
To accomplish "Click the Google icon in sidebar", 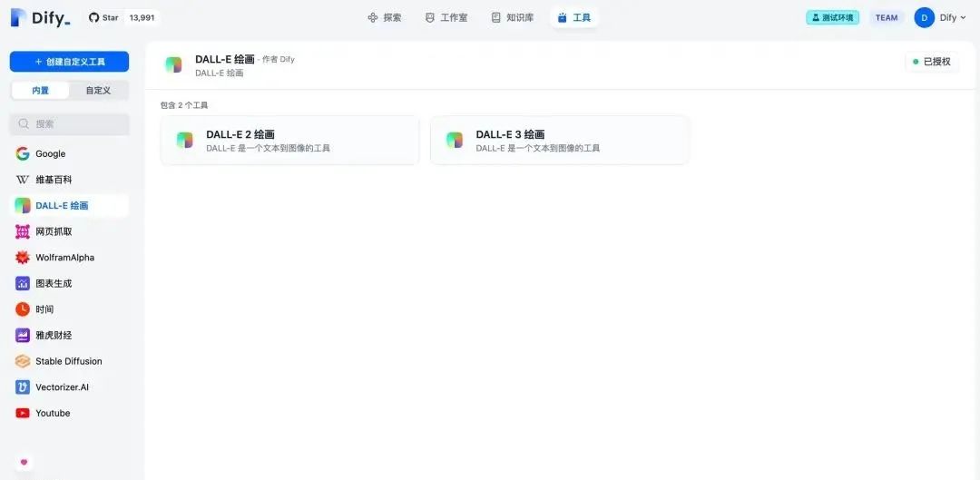I will pyautogui.click(x=23, y=153).
